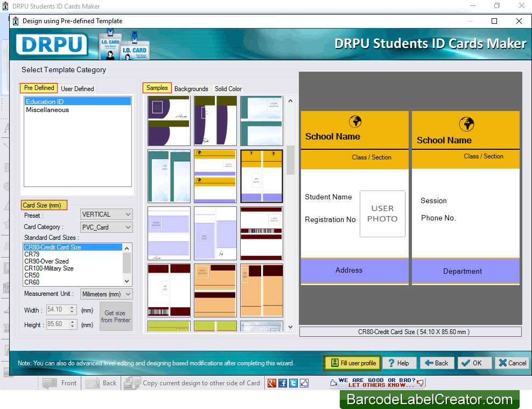Select the Star shape tool

[6, 225]
